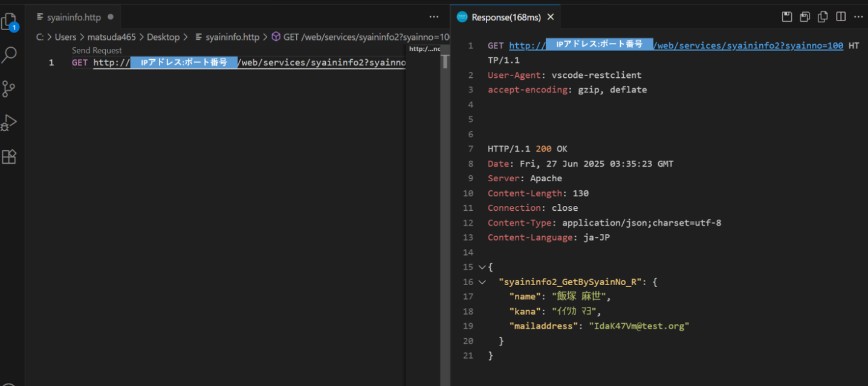Select the C: breadcrumb

(x=40, y=37)
